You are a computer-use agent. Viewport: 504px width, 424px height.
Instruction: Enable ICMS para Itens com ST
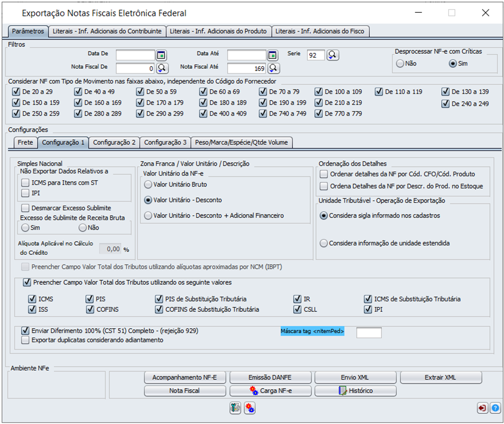coord(25,182)
